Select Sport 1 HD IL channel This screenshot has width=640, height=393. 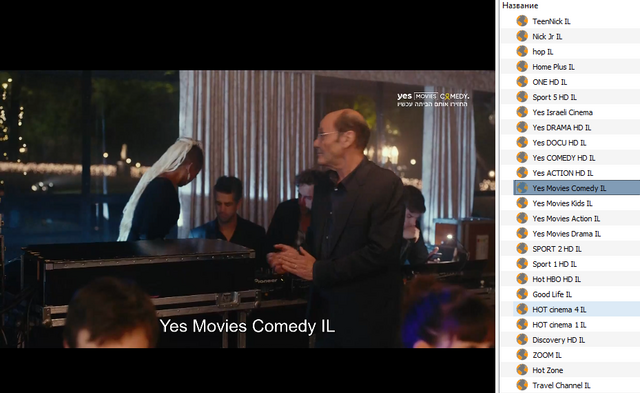[x=554, y=264]
